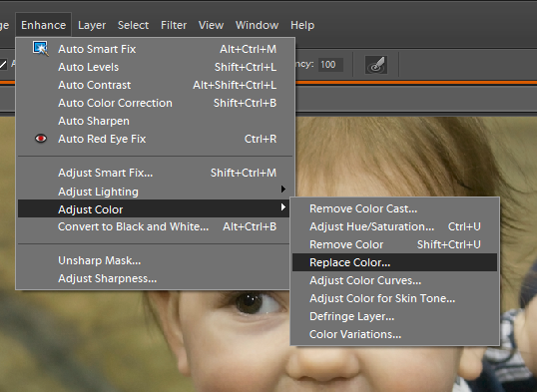Screen dimensions: 537x392
Task: Click the opacity value field showing 100
Action: (330, 65)
